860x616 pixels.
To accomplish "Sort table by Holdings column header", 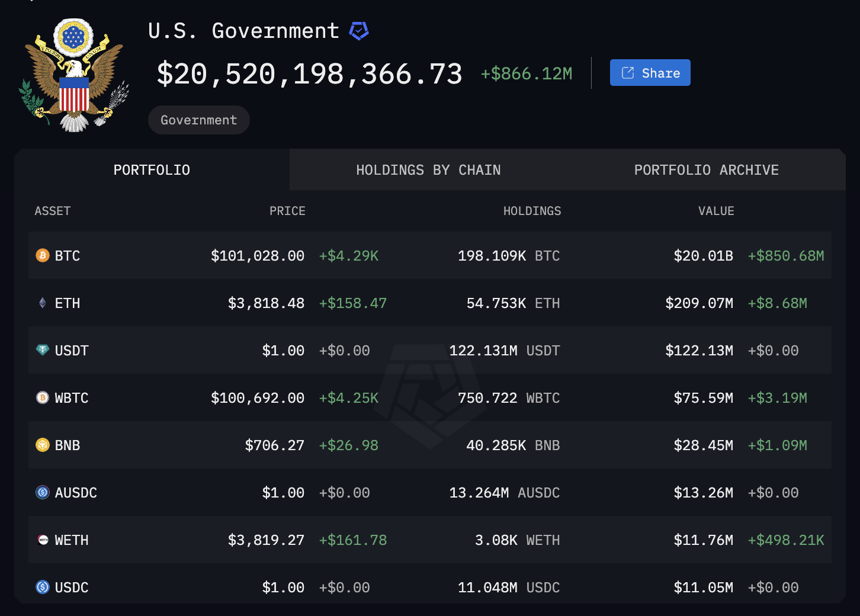I will click(x=532, y=211).
